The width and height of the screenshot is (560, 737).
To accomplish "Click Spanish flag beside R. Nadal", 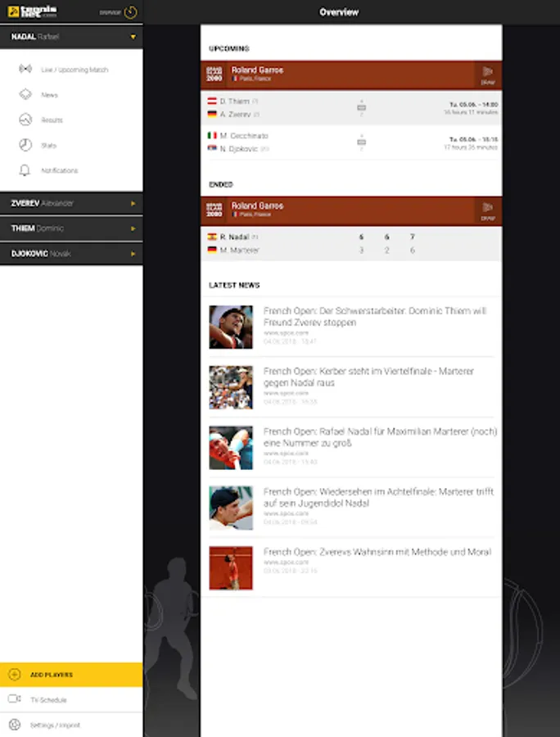I will point(212,237).
